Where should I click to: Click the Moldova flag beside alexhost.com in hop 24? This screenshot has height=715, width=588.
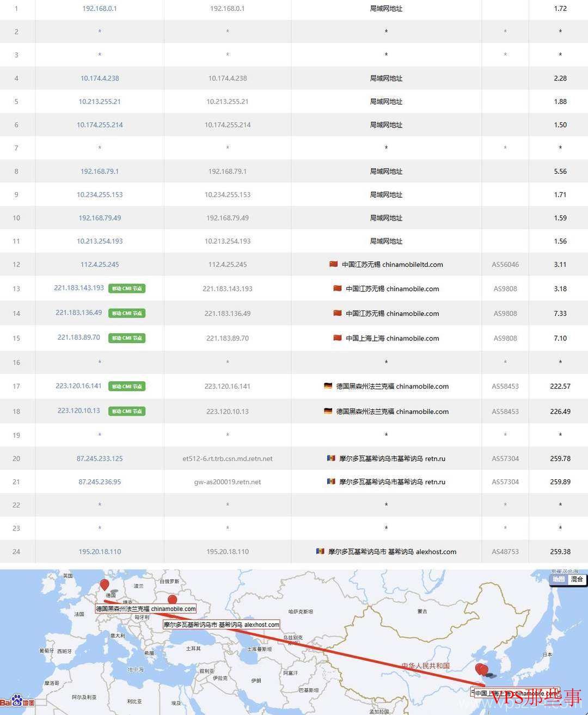[x=320, y=551]
